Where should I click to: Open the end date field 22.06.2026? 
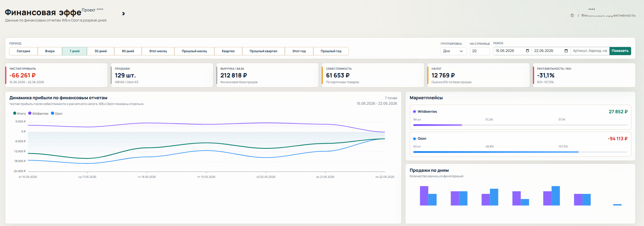[551, 51]
